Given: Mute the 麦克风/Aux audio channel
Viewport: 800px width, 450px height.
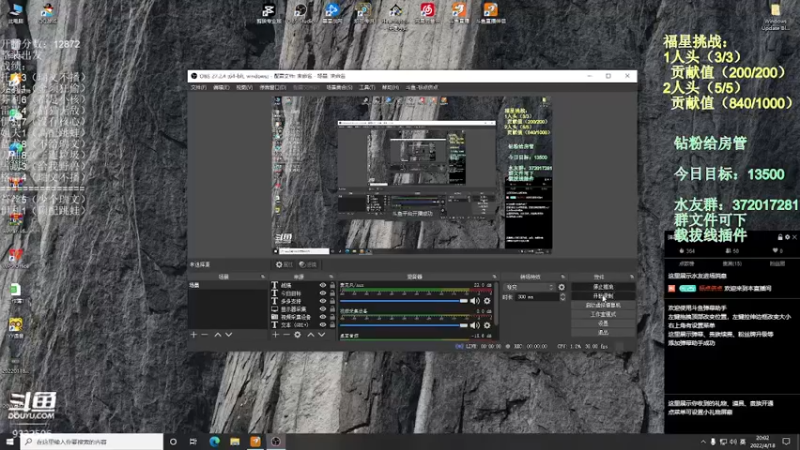Looking at the screenshot, I should coord(474,301).
